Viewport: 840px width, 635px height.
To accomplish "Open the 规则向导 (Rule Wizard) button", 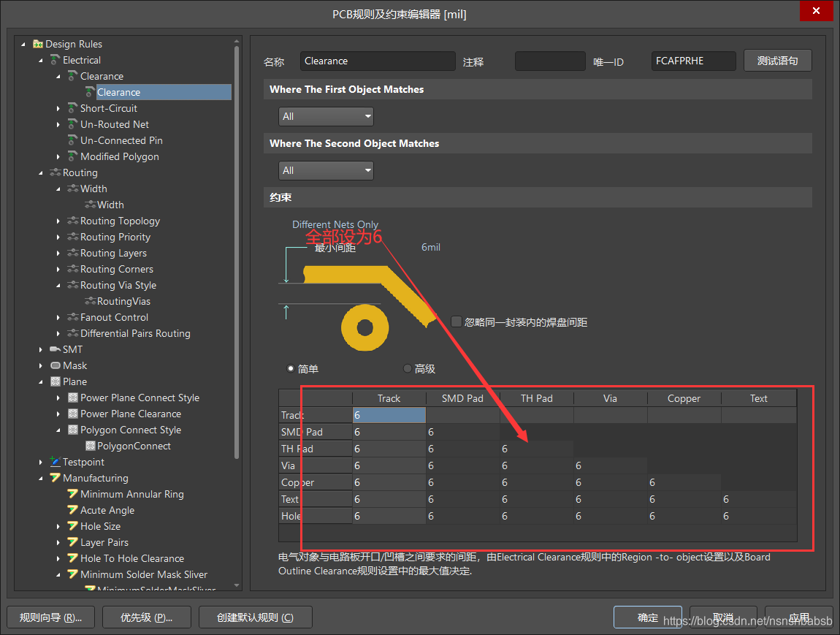I will click(x=51, y=617).
